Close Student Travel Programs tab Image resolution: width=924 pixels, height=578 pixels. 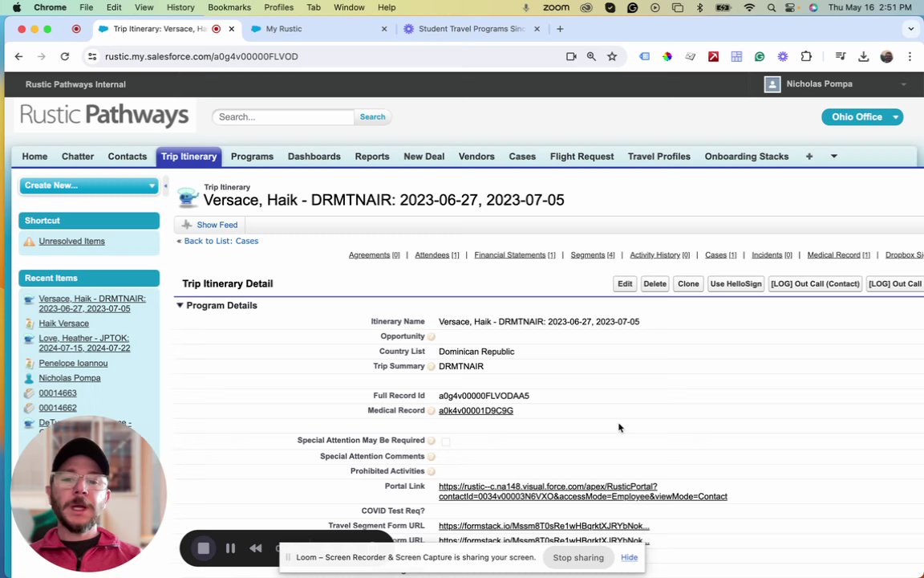[537, 29]
